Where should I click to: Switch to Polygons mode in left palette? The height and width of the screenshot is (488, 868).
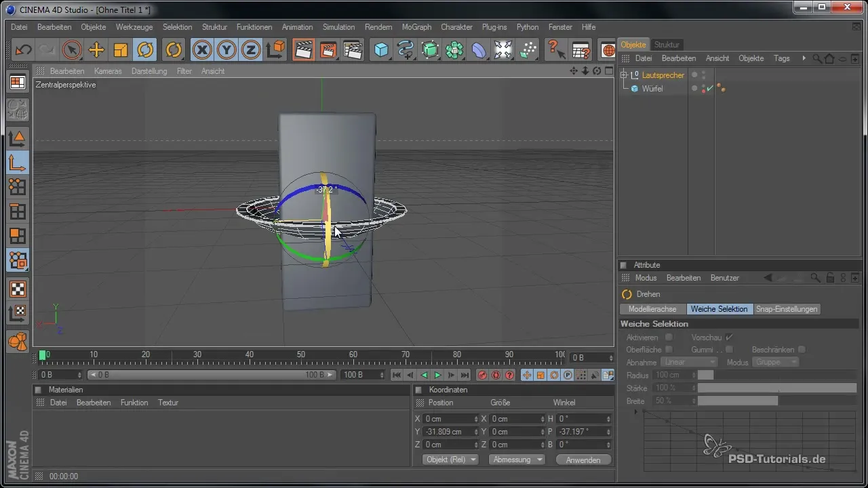tap(18, 236)
